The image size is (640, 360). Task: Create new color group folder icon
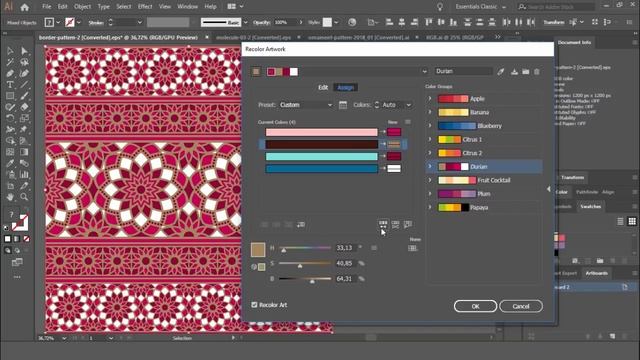pos(526,71)
